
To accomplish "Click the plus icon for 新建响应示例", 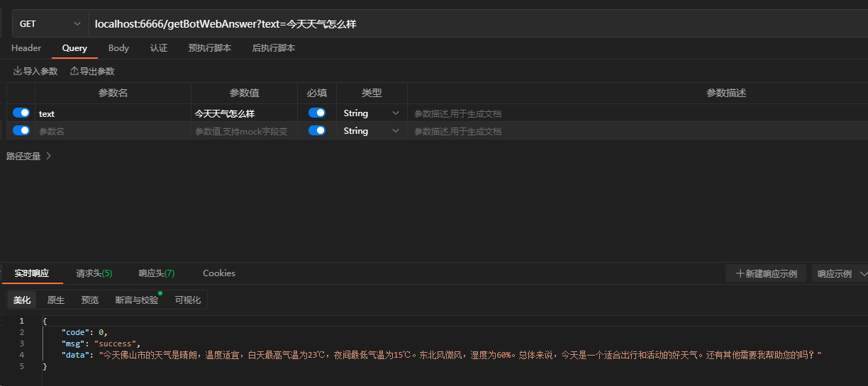I will [740, 273].
